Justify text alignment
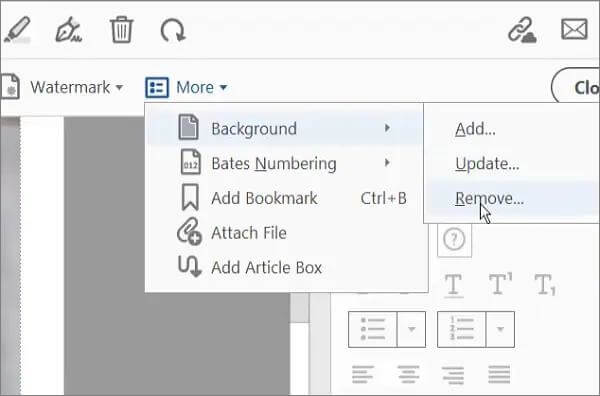The image size is (600, 396). coord(499,374)
